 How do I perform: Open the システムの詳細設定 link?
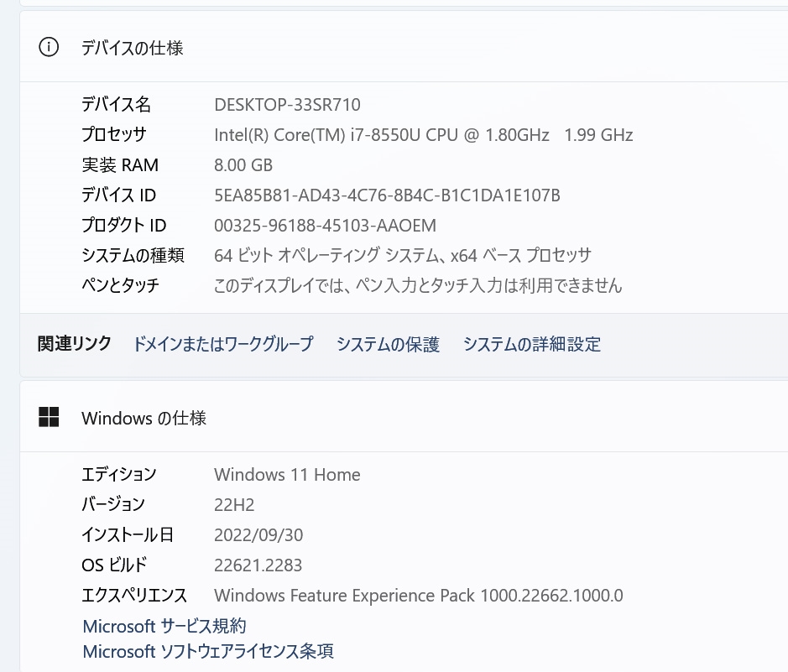coord(532,344)
